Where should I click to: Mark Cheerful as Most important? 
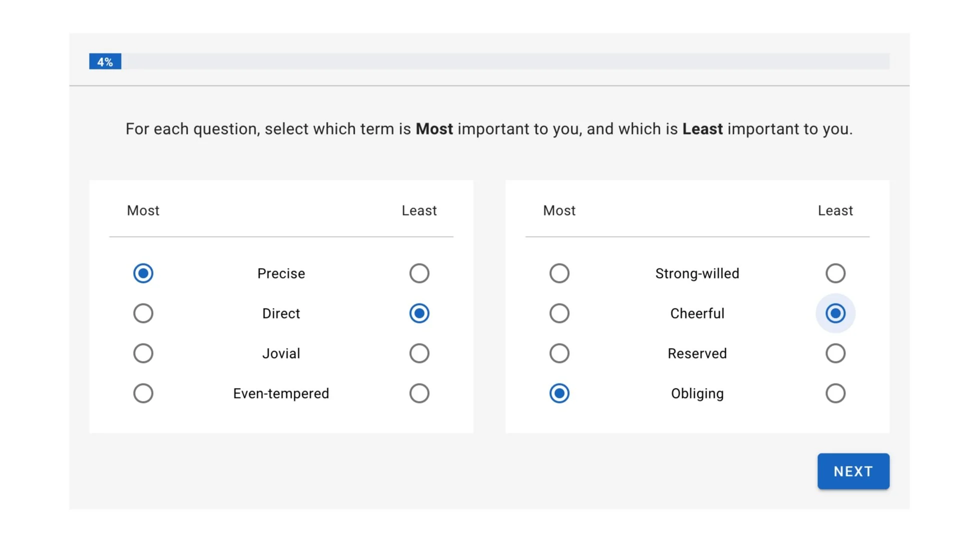click(x=559, y=313)
